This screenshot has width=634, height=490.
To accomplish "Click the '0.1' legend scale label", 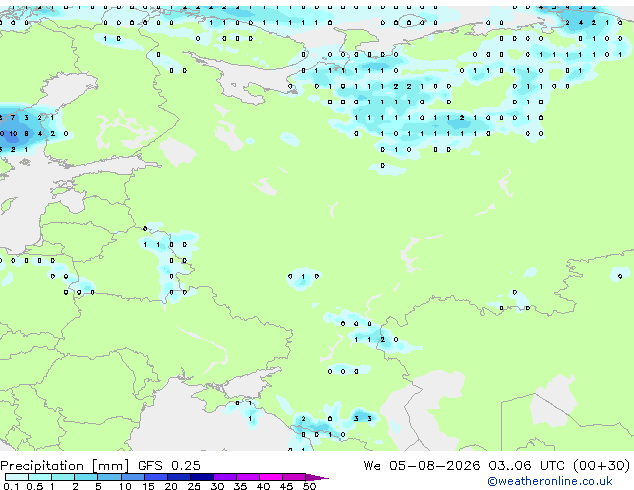I will click(11, 486).
